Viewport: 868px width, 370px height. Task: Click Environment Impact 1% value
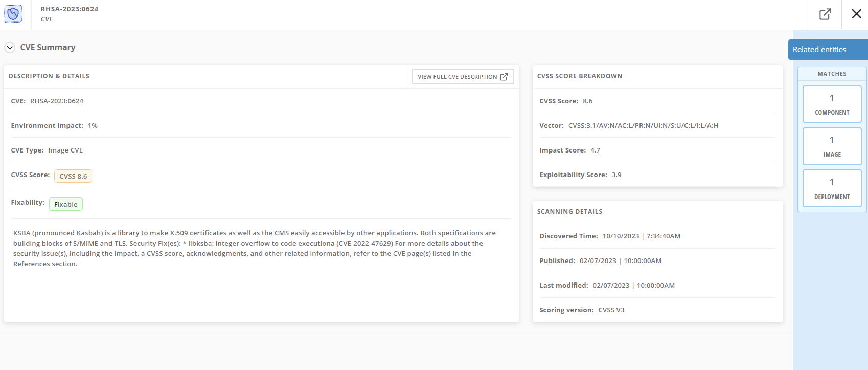pyautogui.click(x=93, y=126)
